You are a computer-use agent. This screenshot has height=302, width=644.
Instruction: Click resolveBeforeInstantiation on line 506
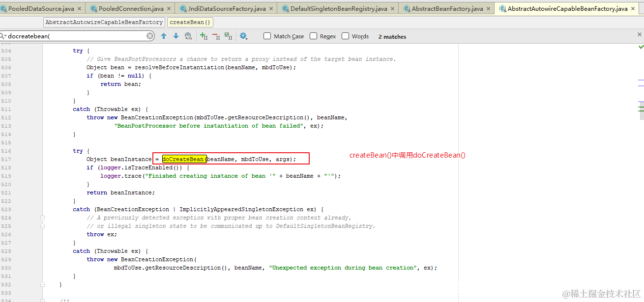click(x=179, y=67)
